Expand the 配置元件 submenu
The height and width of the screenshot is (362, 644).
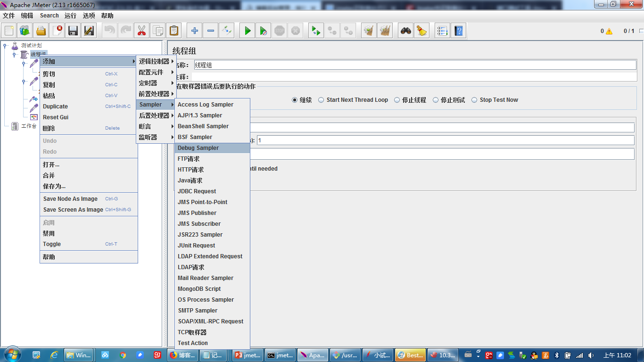click(x=156, y=72)
